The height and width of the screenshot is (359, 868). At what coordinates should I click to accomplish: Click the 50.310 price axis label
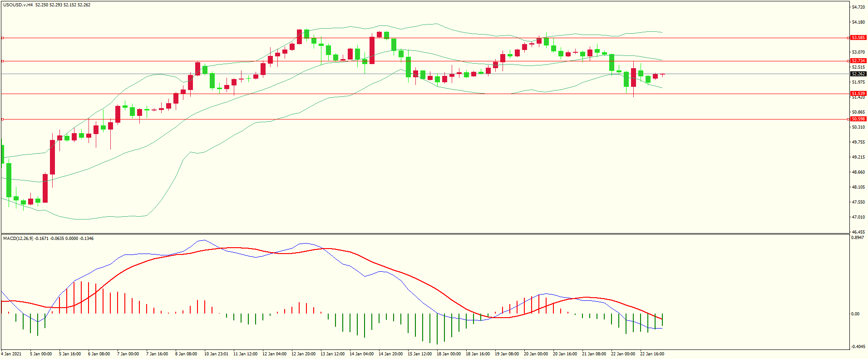pyautogui.click(x=858, y=127)
